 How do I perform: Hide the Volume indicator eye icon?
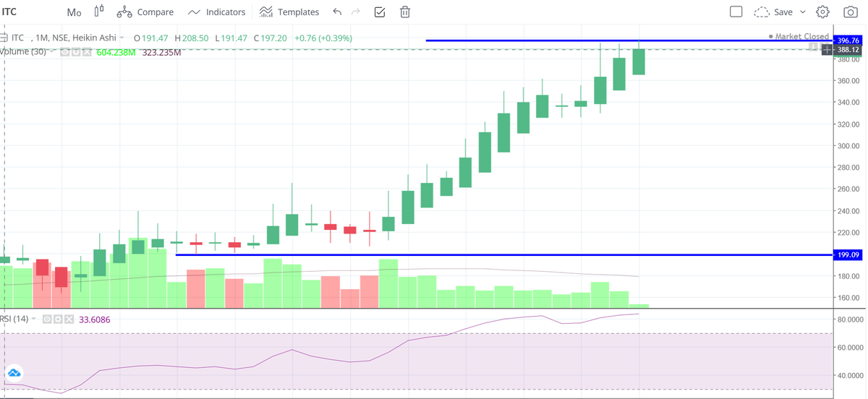(x=65, y=52)
